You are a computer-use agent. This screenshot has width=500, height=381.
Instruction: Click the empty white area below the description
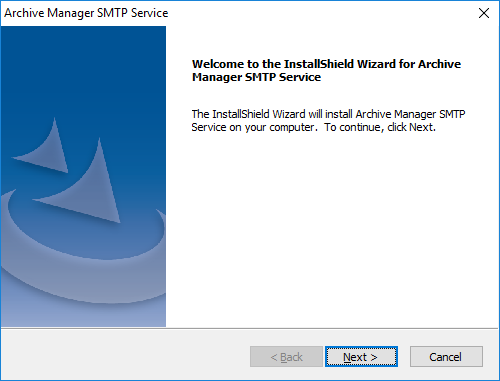point(332,230)
